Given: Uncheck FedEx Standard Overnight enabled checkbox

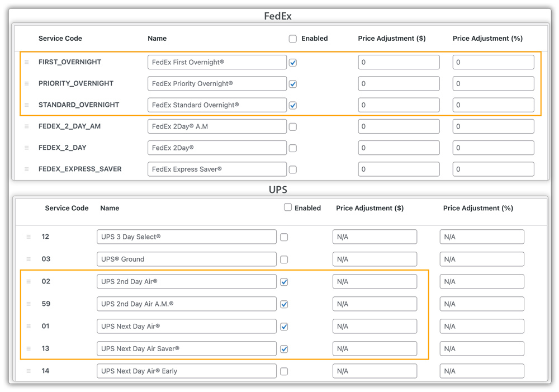Looking at the screenshot, I should pos(293,106).
